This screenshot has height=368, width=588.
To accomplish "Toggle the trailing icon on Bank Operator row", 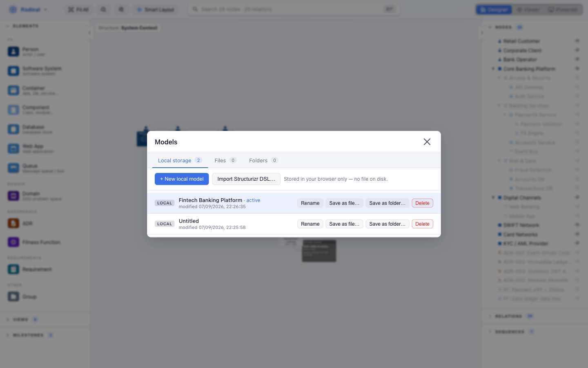I will tap(577, 59).
